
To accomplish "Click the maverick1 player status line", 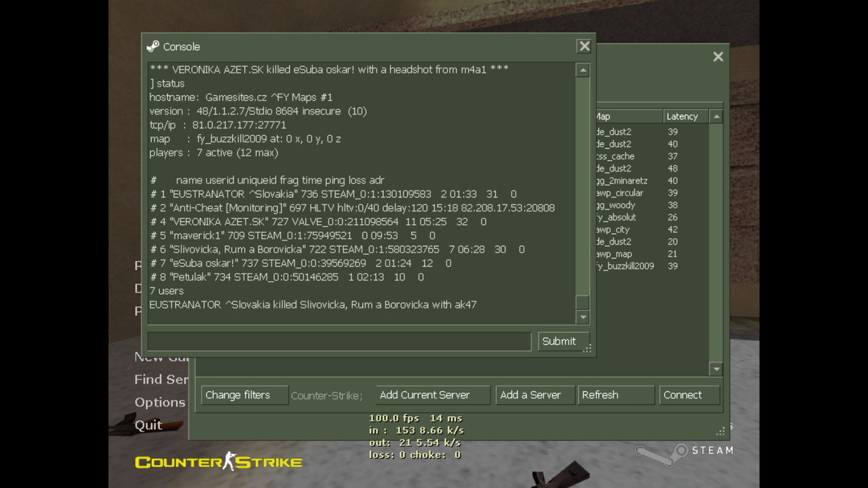I will click(292, 235).
